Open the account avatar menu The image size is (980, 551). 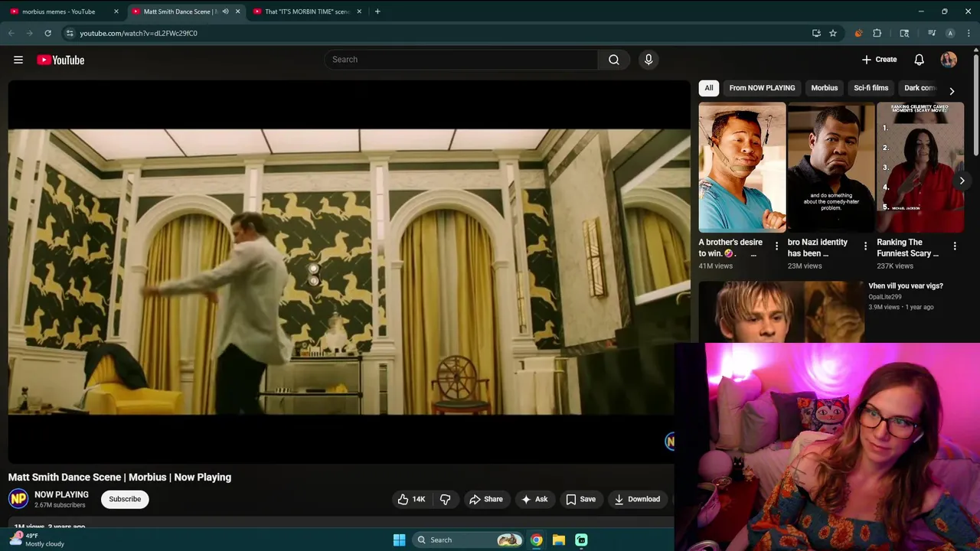(x=949, y=60)
